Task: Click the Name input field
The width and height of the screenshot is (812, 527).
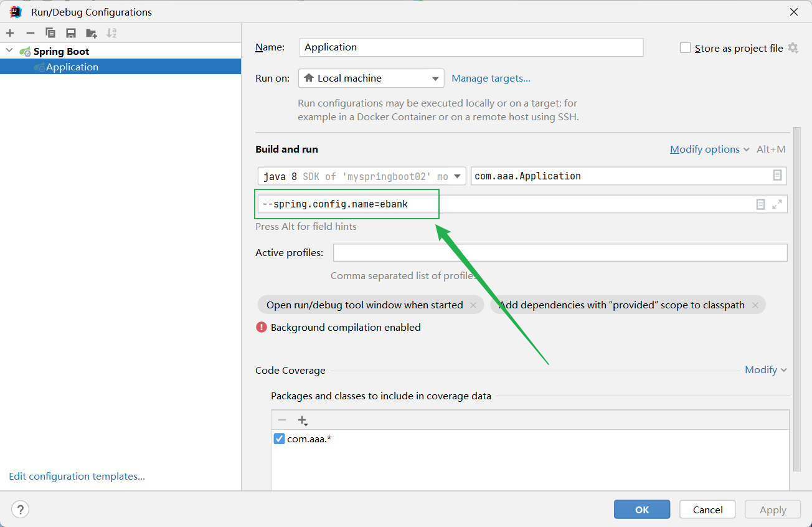Action: (471, 47)
